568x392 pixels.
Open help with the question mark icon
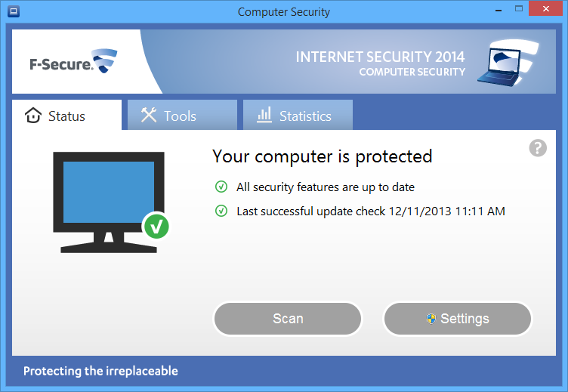[538, 148]
